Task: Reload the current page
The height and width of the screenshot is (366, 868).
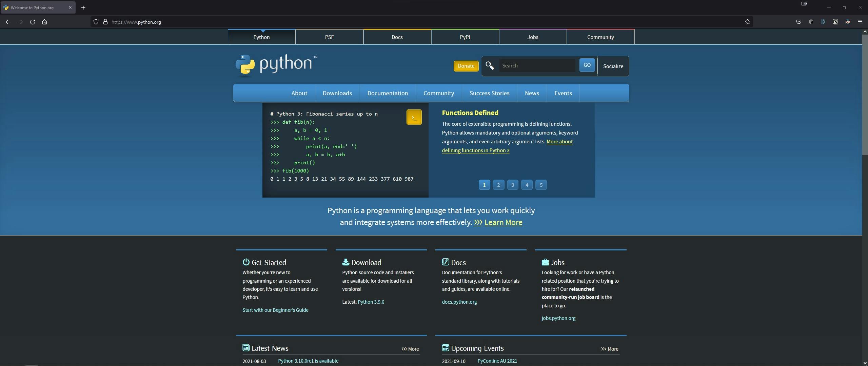Action: click(x=33, y=22)
